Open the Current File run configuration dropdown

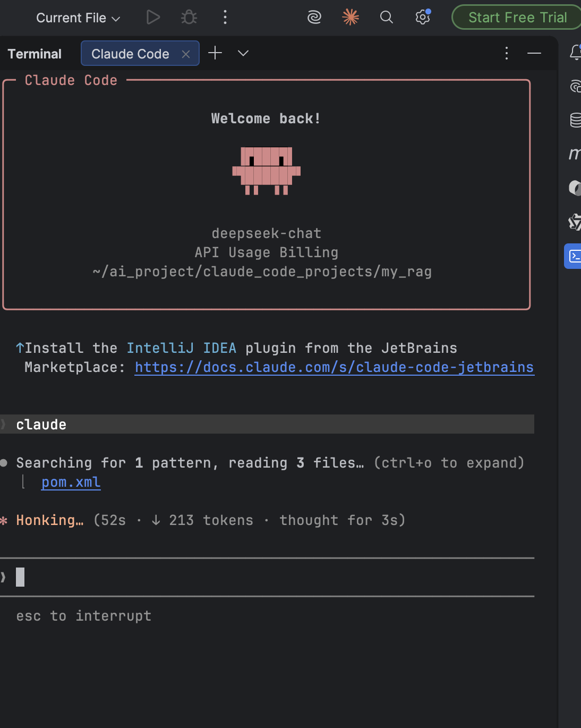(78, 18)
